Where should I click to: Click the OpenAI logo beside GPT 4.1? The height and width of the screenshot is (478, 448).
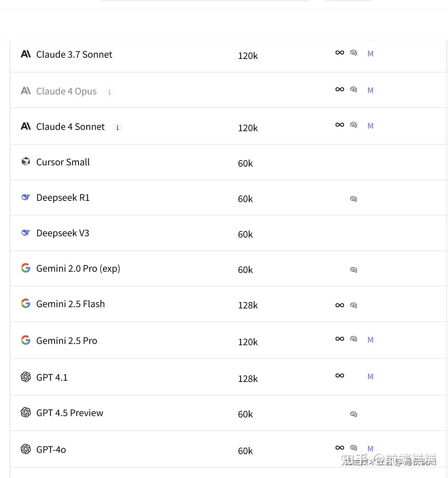pyautogui.click(x=26, y=377)
